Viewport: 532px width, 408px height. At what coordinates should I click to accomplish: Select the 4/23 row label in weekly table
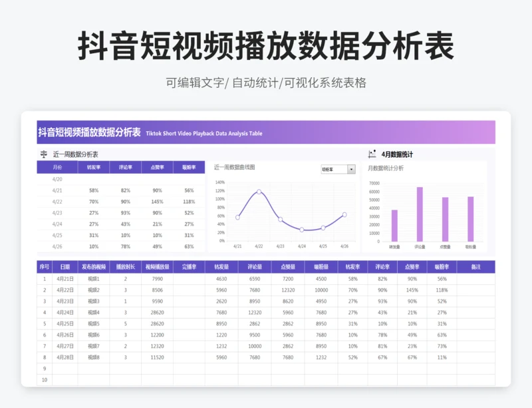(x=57, y=213)
